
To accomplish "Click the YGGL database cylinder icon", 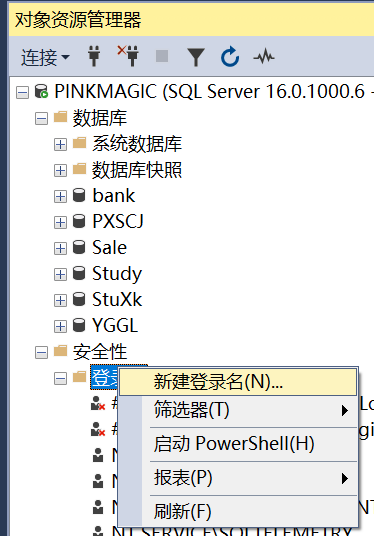I will [x=79, y=325].
